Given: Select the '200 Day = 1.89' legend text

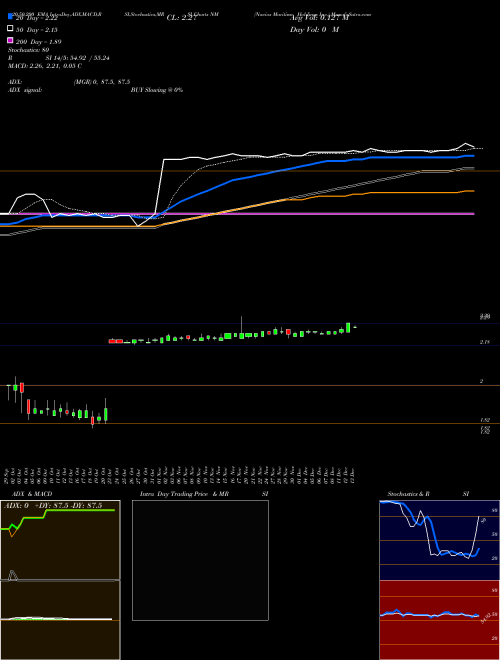Looking at the screenshot, I should pyautogui.click(x=38, y=42).
